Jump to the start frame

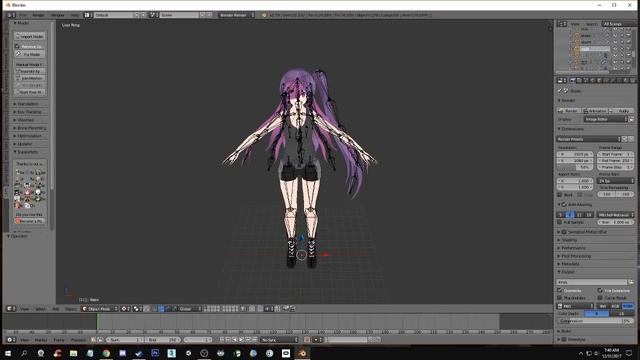click(222, 340)
